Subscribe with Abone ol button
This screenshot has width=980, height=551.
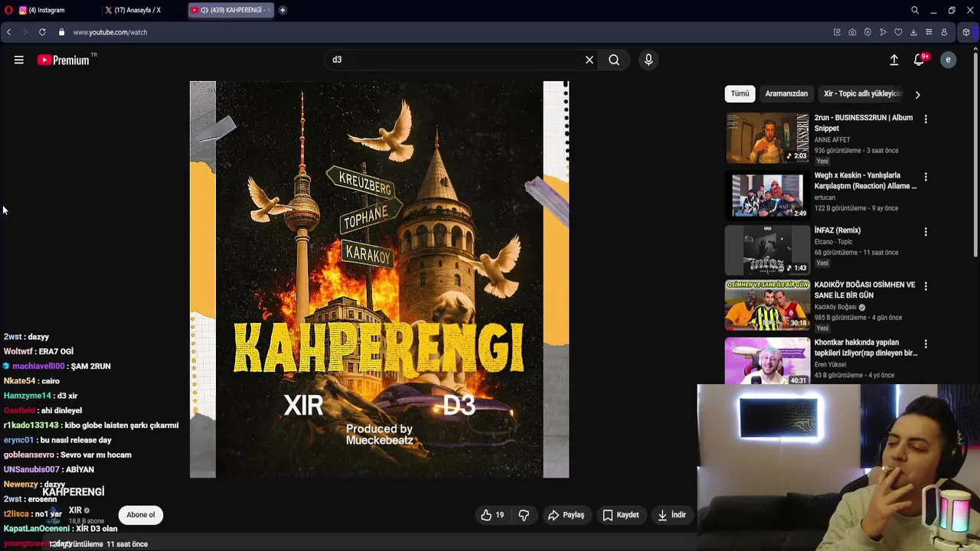click(141, 515)
